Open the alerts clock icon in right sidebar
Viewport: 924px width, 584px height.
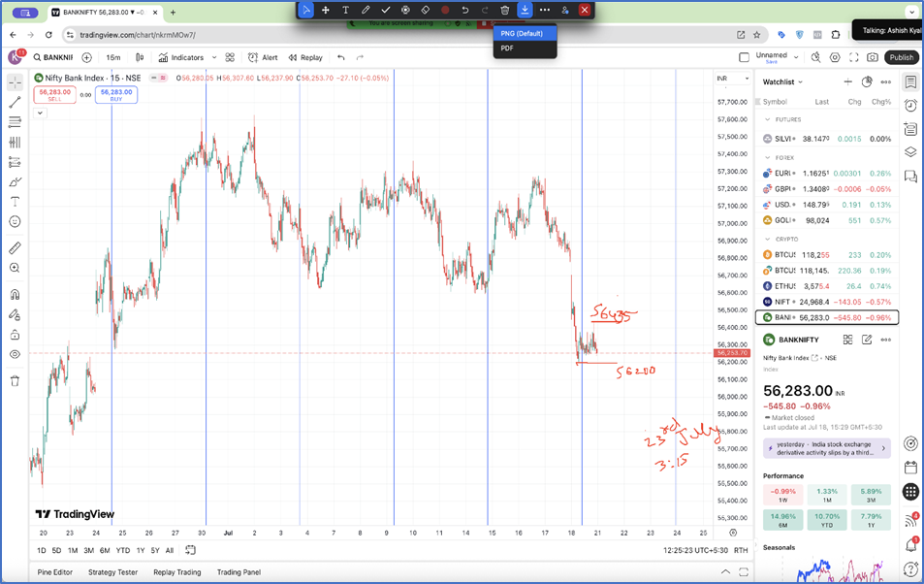(x=911, y=106)
